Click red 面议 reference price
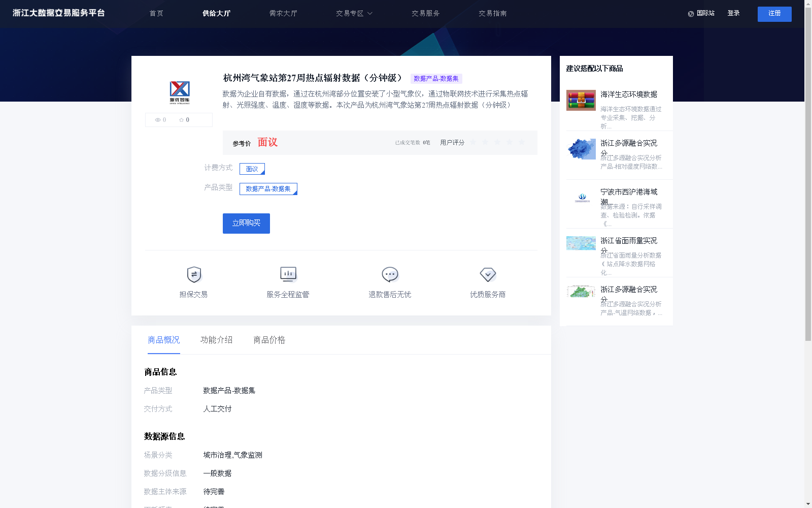 (x=267, y=142)
